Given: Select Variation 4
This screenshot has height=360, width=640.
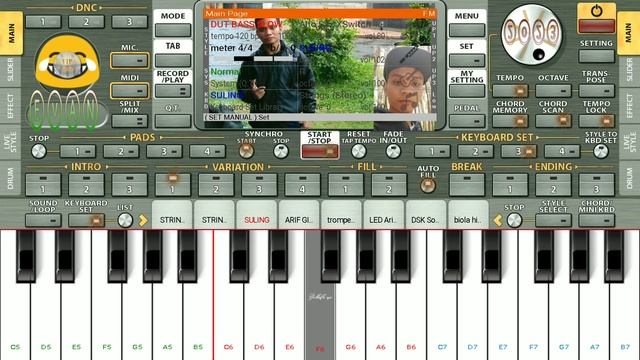Looking at the screenshot, I should [x=302, y=185].
